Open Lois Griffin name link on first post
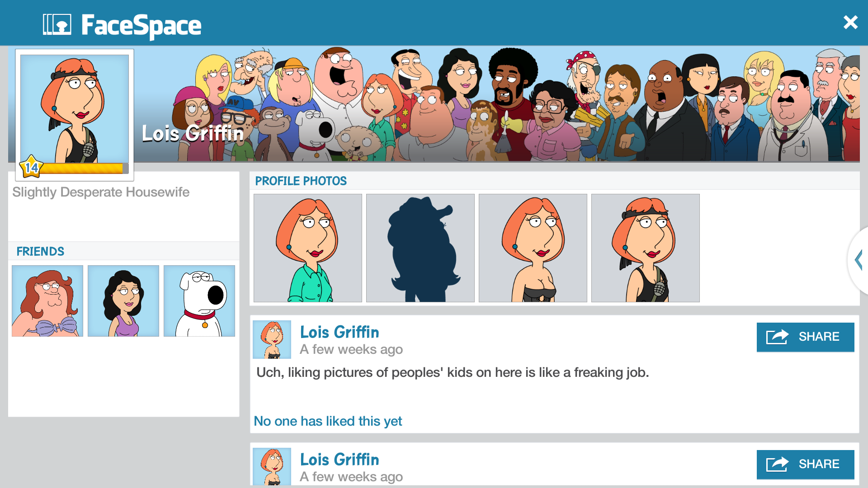Screen dimensions: 868x488 click(340, 332)
